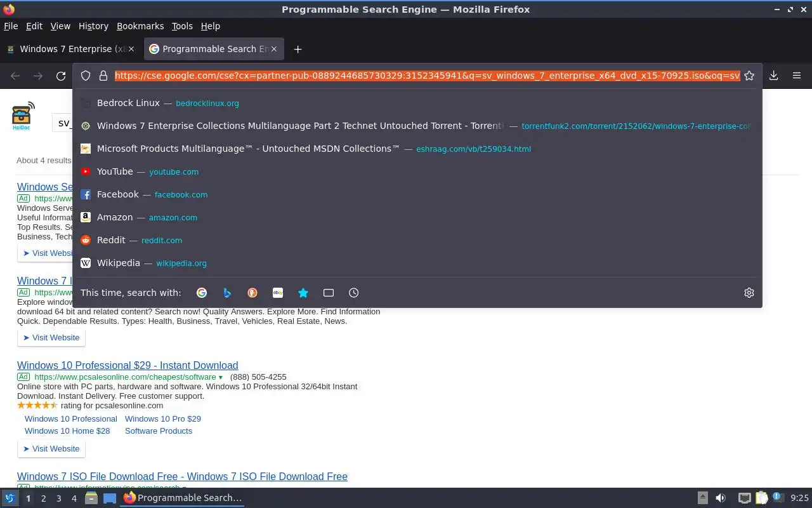Search only in history (clock icon)
The image size is (812, 508).
point(354,293)
